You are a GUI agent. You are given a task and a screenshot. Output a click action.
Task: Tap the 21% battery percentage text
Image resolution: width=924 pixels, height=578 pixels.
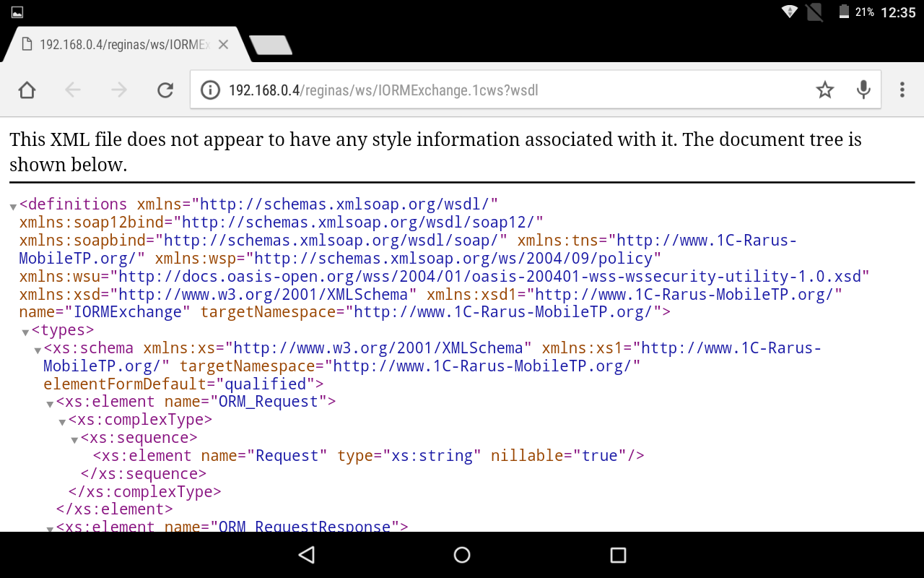coord(865,12)
